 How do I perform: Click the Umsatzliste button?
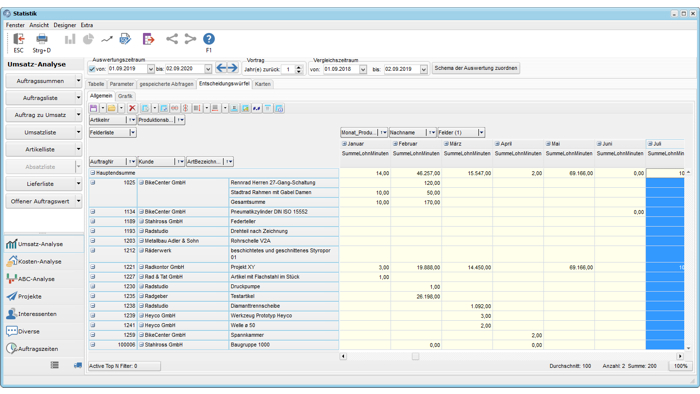coord(40,132)
